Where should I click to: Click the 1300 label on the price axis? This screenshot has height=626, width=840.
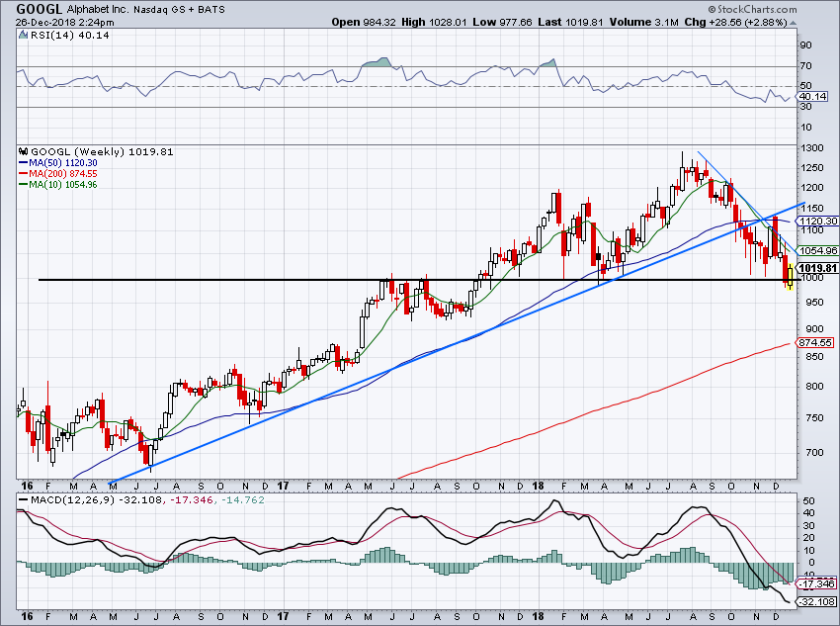click(x=812, y=148)
